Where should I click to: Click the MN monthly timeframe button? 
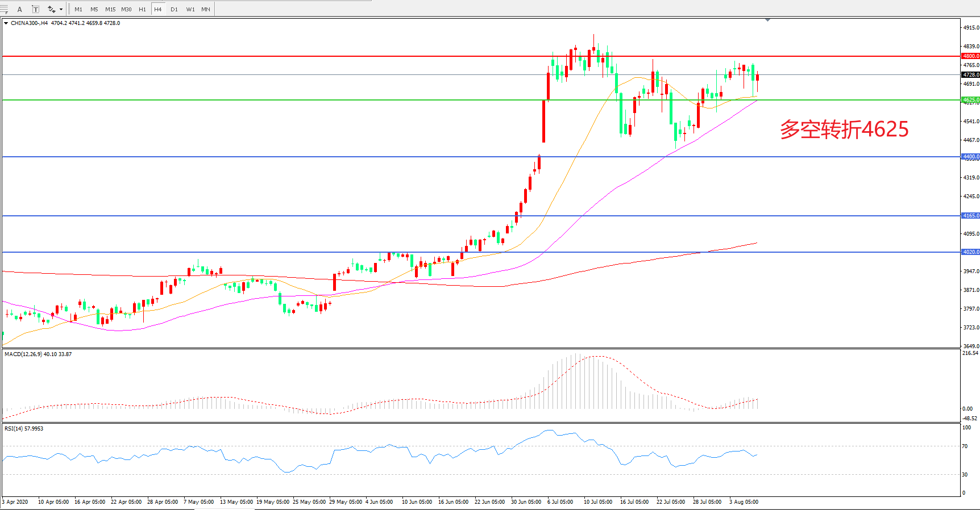206,9
